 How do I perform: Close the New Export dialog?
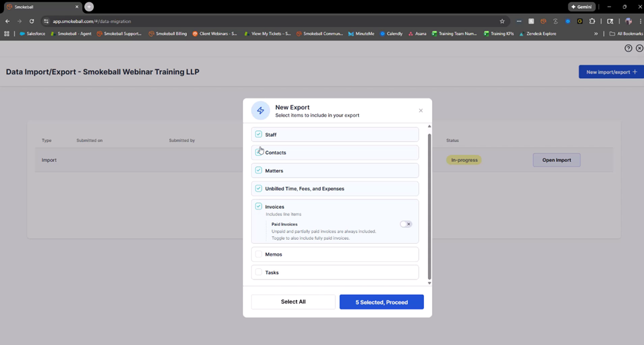tap(421, 110)
